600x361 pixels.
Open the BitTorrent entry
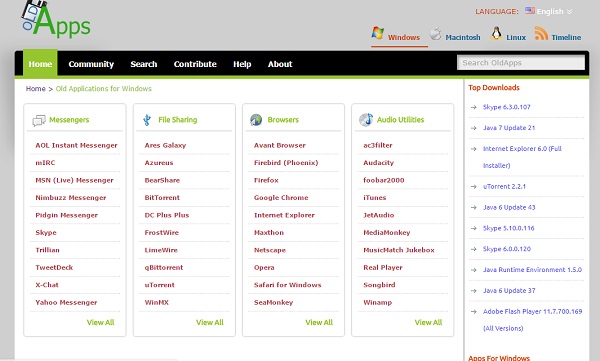162,198
